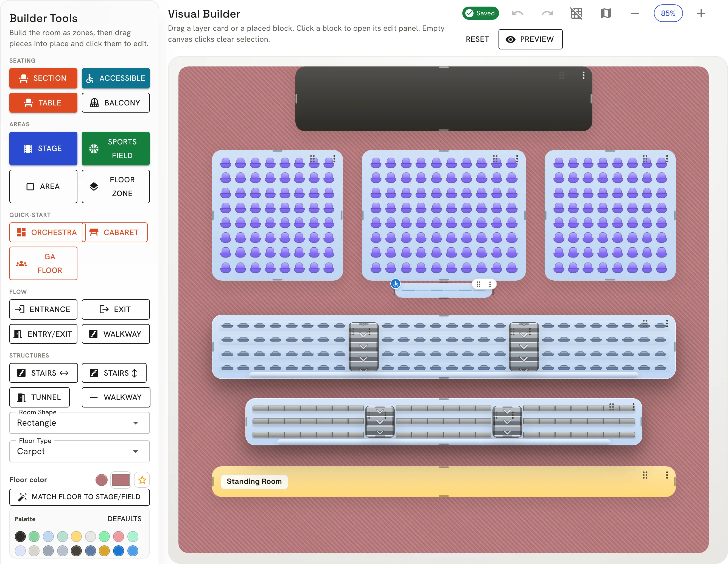Apply the Cabaret quick-start layout

click(115, 232)
